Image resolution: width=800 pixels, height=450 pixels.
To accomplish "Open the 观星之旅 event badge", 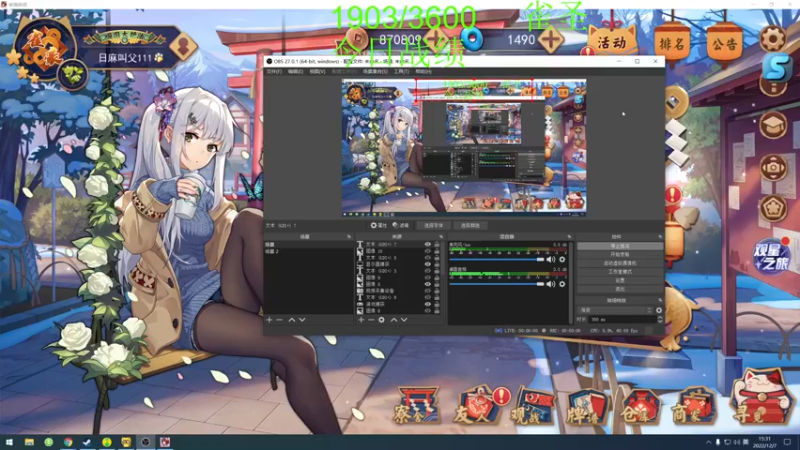I will click(x=771, y=257).
